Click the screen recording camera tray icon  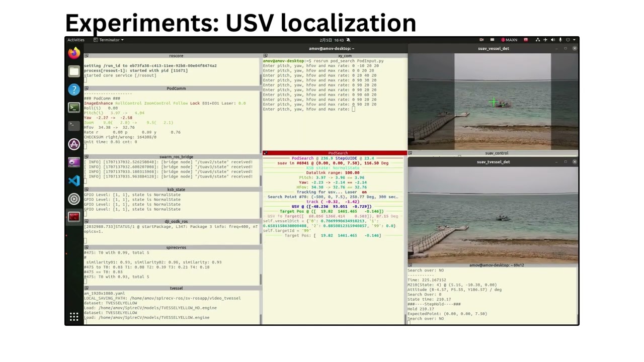[x=481, y=40]
